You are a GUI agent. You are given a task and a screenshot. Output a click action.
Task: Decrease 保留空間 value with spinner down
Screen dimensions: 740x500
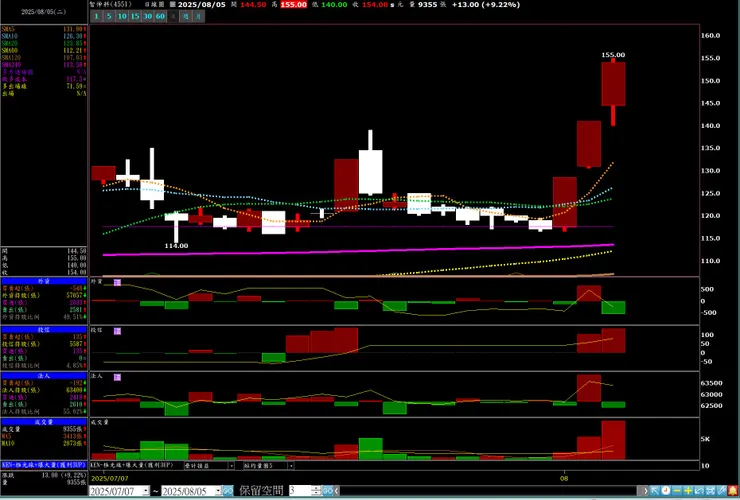pos(317,494)
